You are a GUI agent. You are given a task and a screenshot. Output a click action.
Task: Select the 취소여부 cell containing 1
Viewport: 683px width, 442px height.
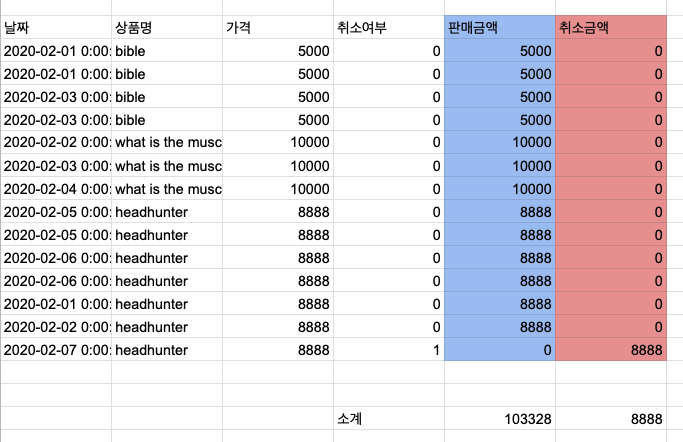tap(389, 350)
